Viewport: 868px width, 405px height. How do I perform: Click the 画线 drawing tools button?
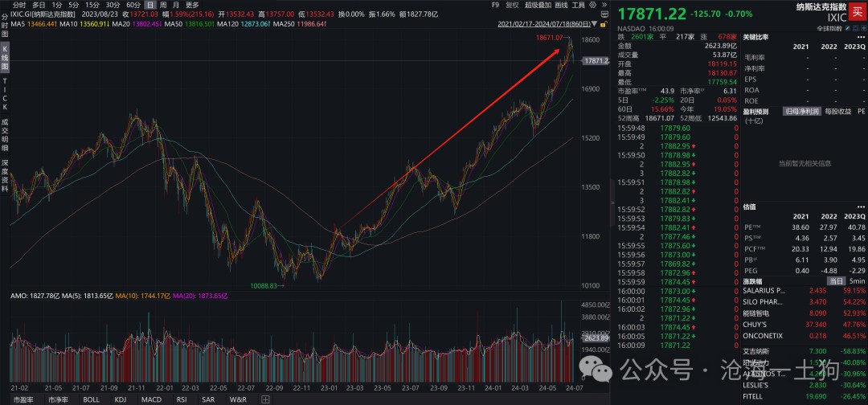click(x=561, y=5)
